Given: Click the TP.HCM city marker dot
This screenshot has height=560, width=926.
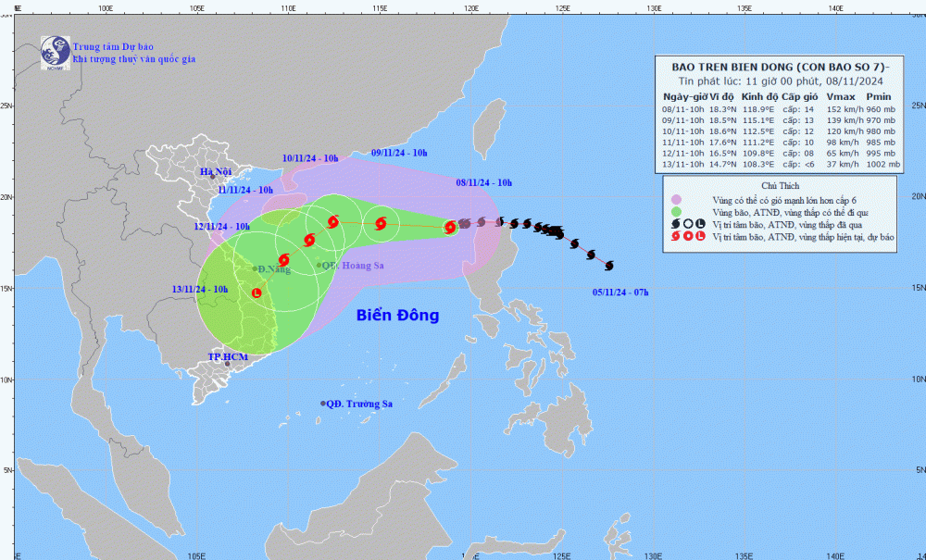Looking at the screenshot, I should tap(228, 364).
